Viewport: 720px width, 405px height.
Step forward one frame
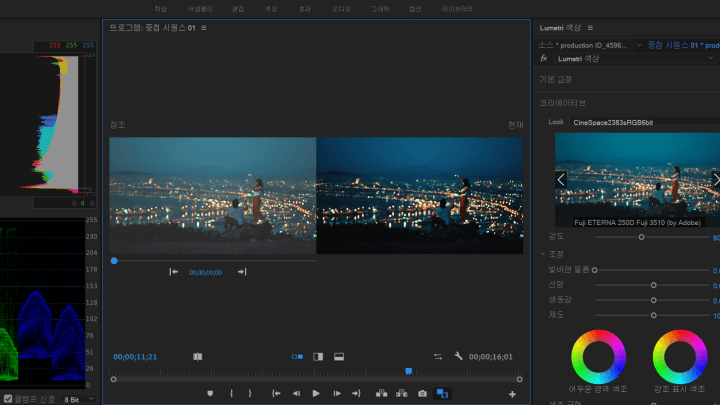pyautogui.click(x=337, y=394)
